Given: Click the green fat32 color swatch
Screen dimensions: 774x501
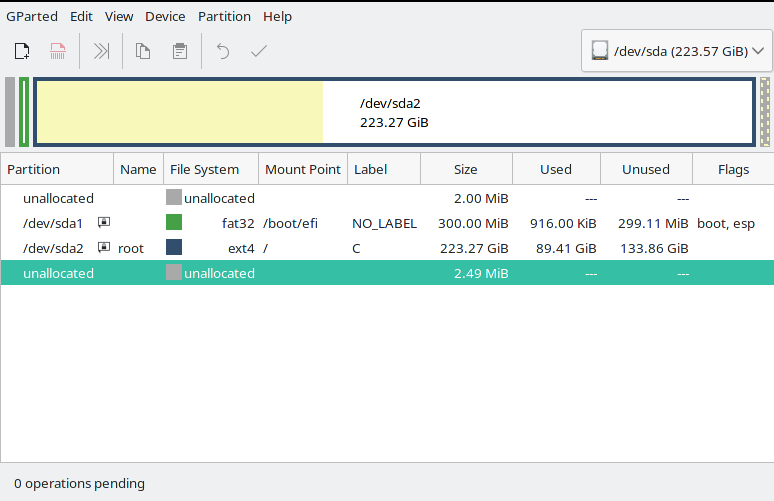Looking at the screenshot, I should point(174,222).
